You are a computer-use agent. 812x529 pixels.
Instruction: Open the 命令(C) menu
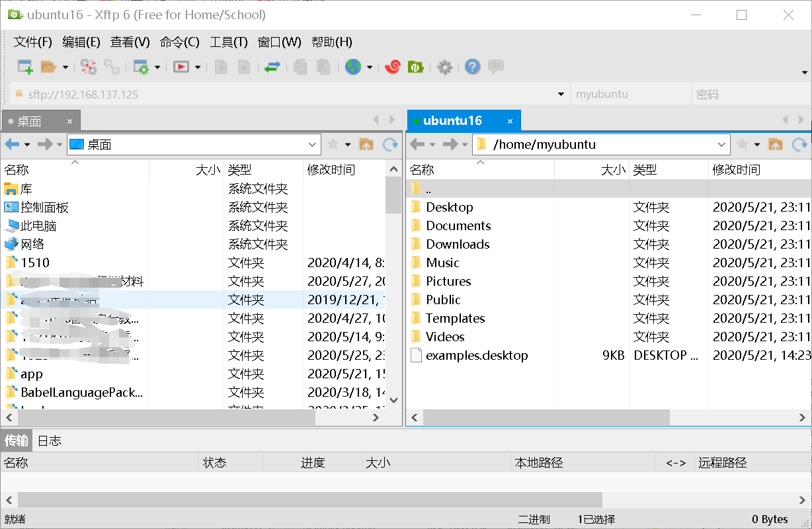180,42
